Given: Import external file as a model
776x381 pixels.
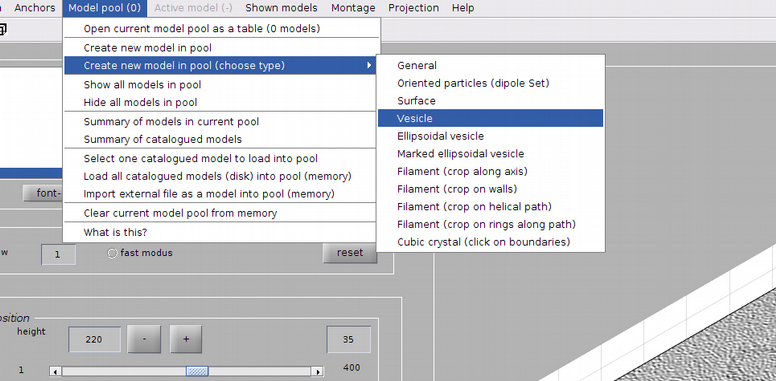Looking at the screenshot, I should tap(221, 193).
